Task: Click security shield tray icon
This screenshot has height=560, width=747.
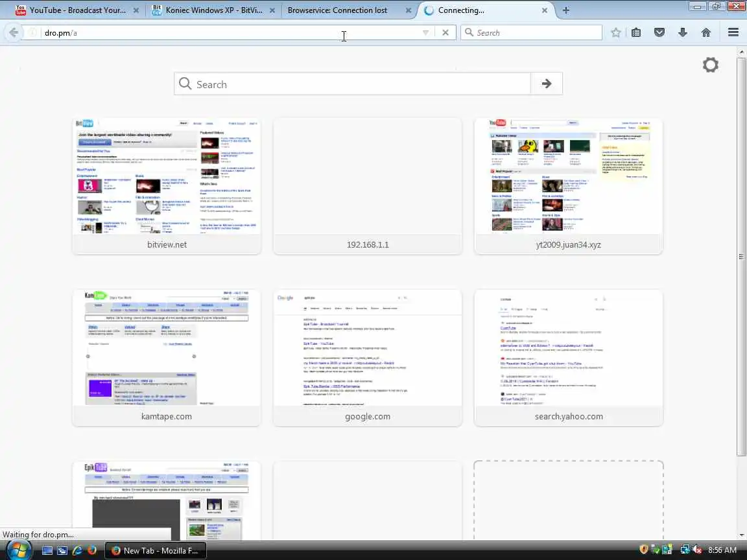Action: [x=643, y=550]
